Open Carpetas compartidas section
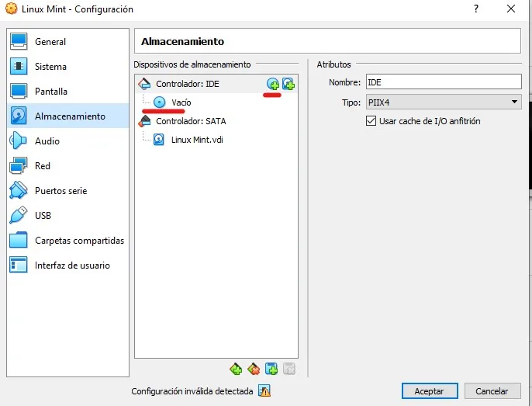Viewport: 532px width, 406px height. point(68,240)
